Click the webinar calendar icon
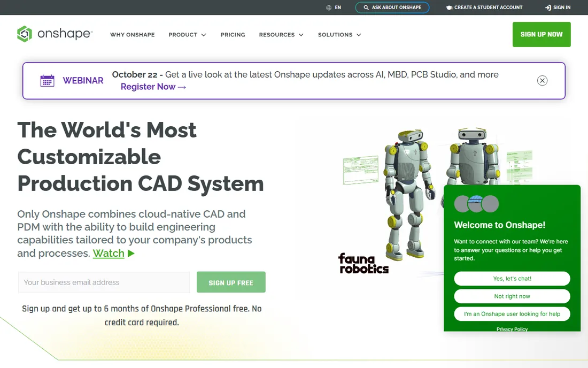This screenshot has height=368, width=588. (x=47, y=81)
